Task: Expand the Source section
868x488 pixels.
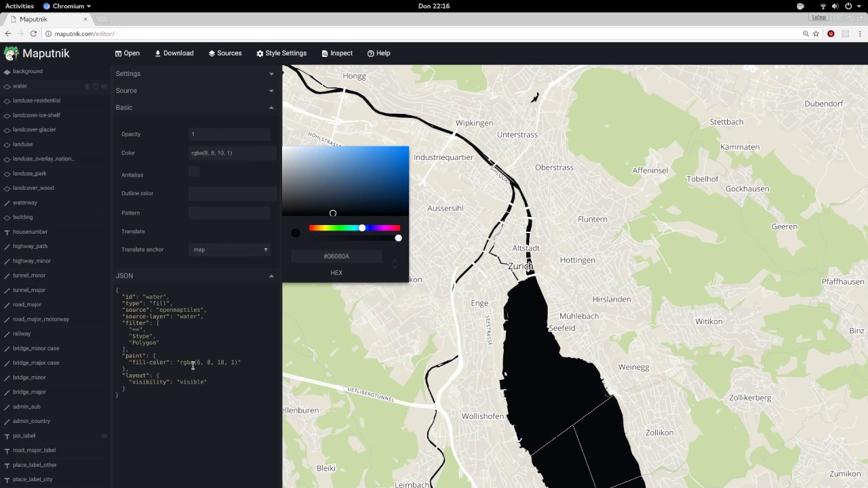Action: (195, 91)
